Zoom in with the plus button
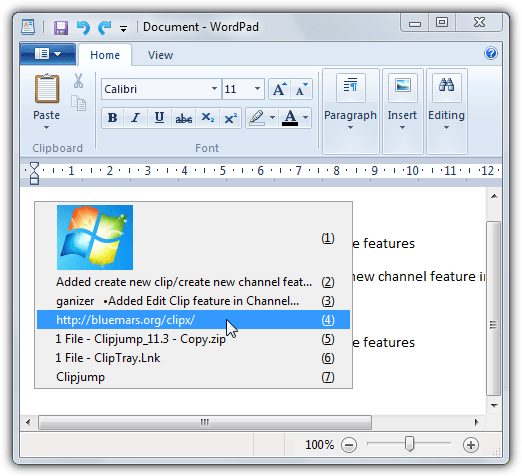This screenshot has height=476, width=522. (x=471, y=445)
